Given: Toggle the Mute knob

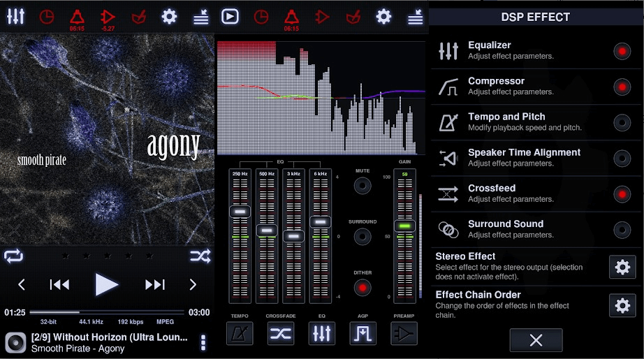Looking at the screenshot, I should point(363,186).
